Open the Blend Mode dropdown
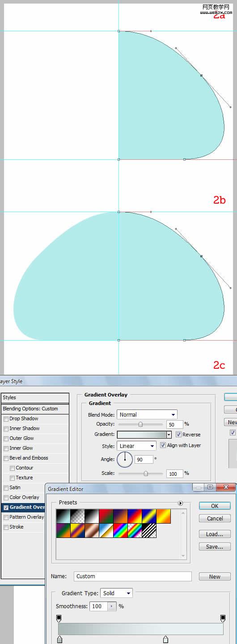Screen dimensions: 237x644 tap(147, 415)
